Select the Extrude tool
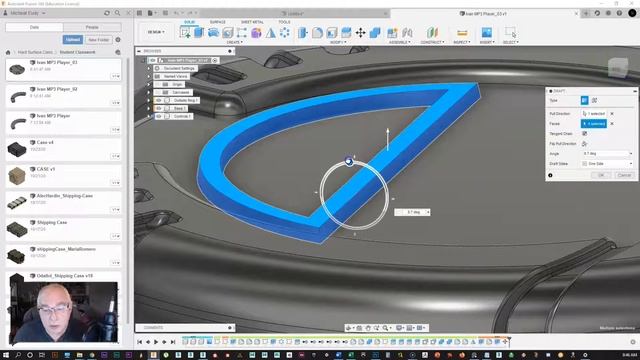Screen dimensions: 640x360 (199, 33)
